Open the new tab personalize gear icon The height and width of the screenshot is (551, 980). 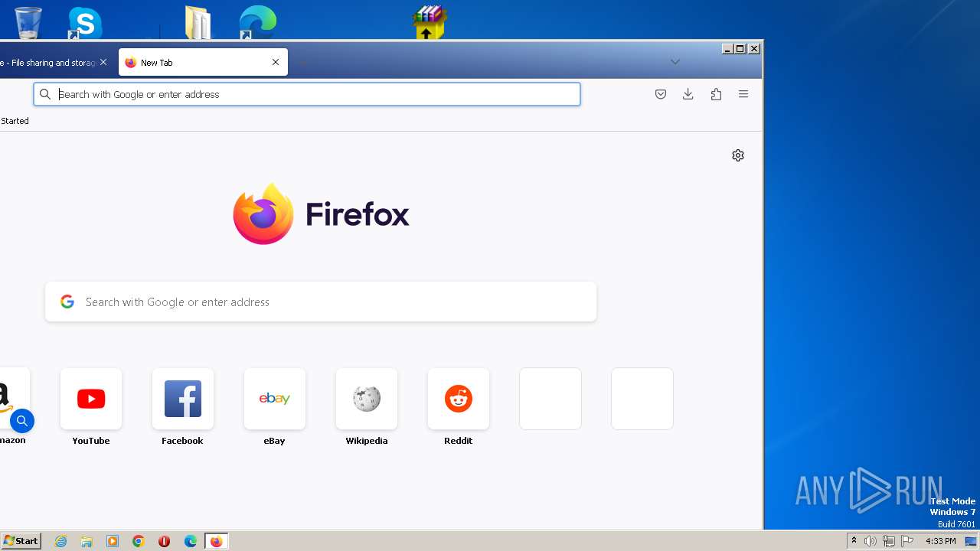[x=738, y=155]
